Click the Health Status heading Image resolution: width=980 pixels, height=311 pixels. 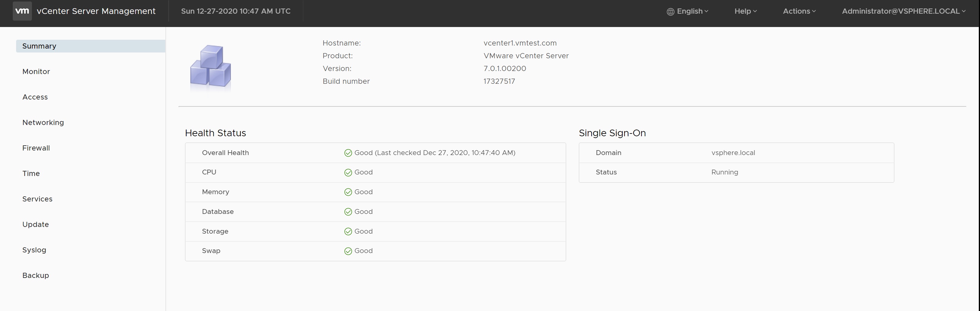click(x=215, y=133)
